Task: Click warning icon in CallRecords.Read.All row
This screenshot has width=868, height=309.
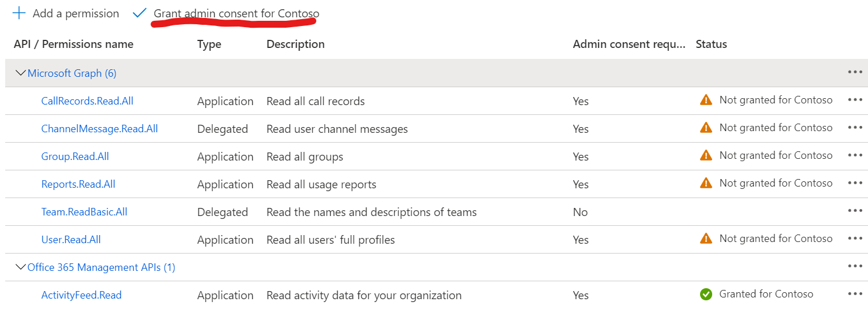Action: (705, 100)
